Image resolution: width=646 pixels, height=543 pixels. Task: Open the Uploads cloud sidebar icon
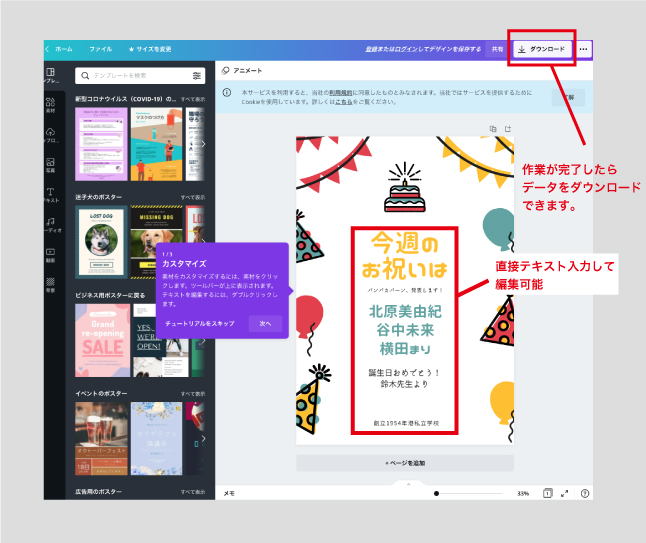pos(50,132)
